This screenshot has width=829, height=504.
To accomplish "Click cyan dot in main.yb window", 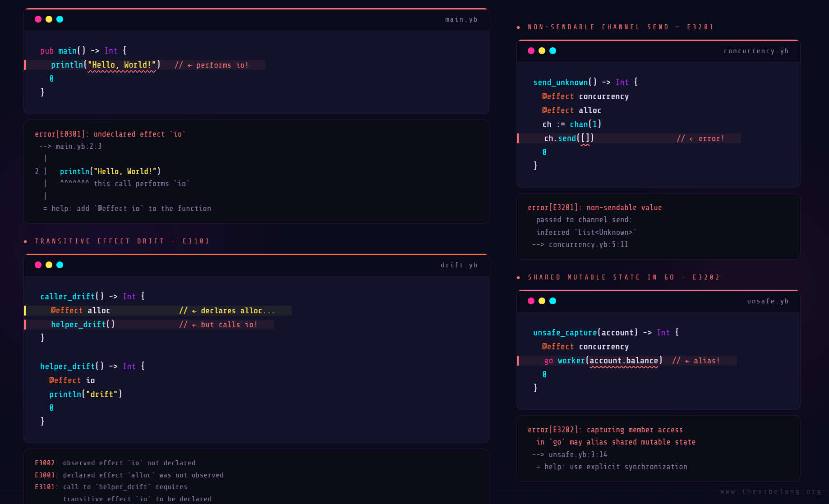I will point(60,19).
